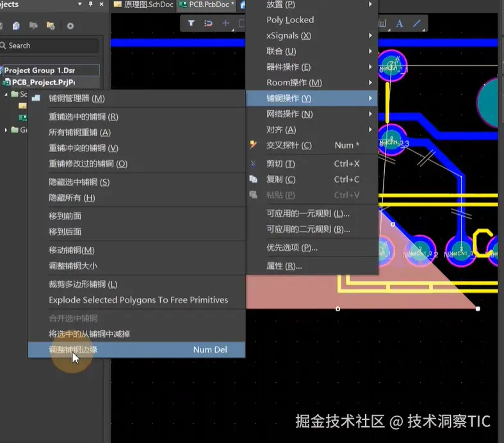504x443 pixels.
Task: Choose 将选中的从铺铜中减掉
Action: [x=136, y=334]
